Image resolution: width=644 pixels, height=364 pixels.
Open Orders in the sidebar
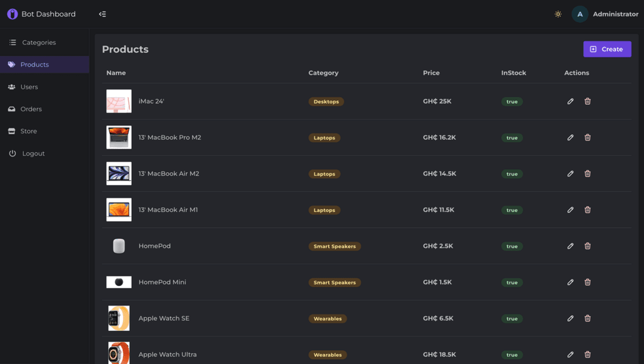point(44,109)
